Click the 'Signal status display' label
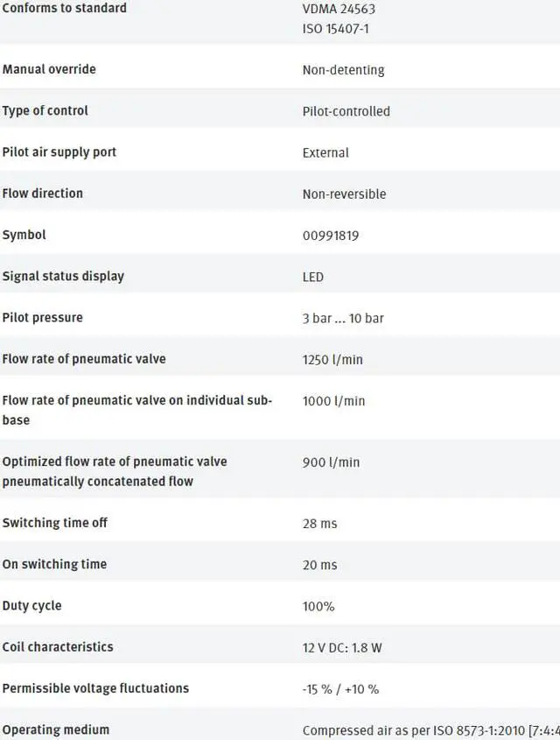 [x=63, y=277]
